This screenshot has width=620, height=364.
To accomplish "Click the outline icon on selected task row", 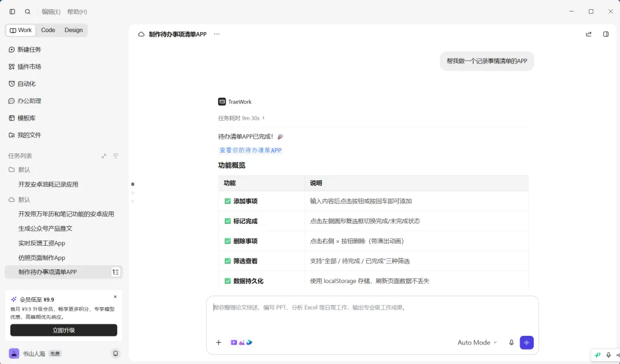I will point(116,272).
